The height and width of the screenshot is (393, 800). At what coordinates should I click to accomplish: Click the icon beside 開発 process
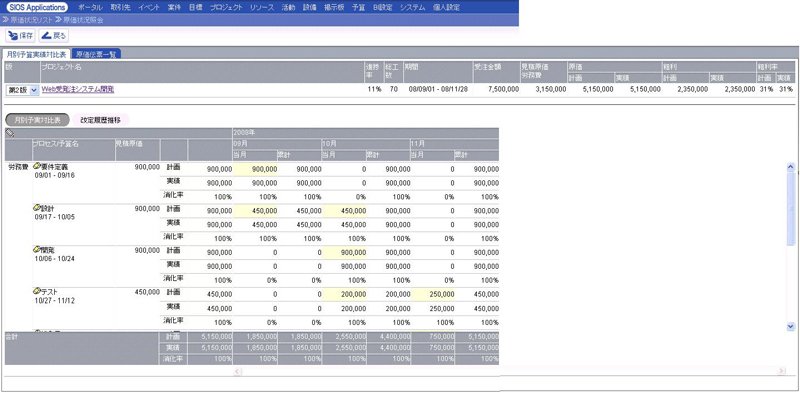pyautogui.click(x=37, y=250)
